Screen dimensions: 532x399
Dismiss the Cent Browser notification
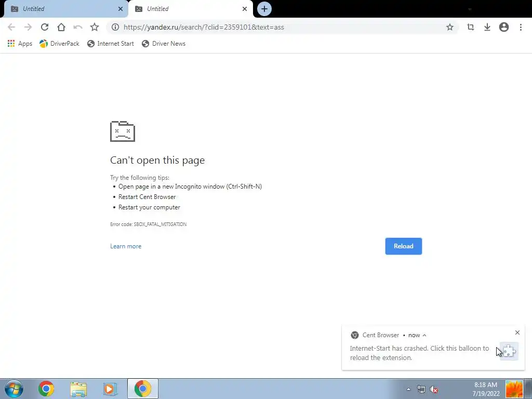517,332
